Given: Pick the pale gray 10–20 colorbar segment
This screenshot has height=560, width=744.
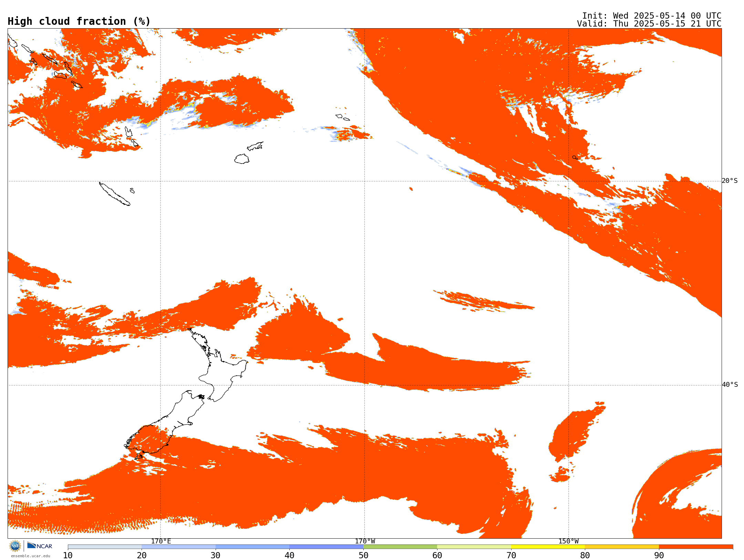Looking at the screenshot, I should pyautogui.click(x=105, y=547).
